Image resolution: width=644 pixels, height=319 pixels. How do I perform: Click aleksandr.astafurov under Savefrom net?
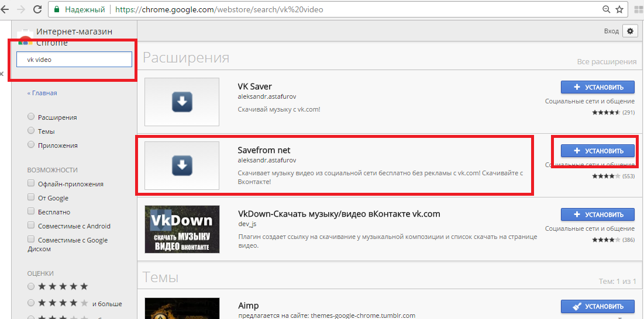click(x=267, y=160)
